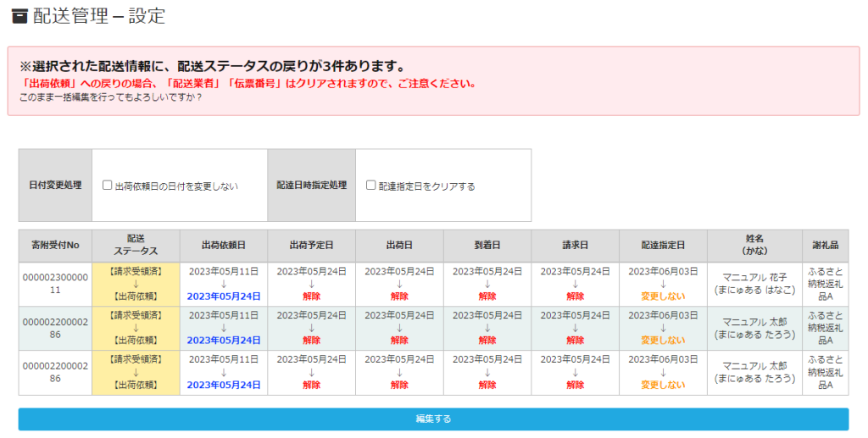Click the archive box icon beside 配送管理 title
Image resolution: width=868 pixels, height=438 pixels.
pyautogui.click(x=19, y=16)
